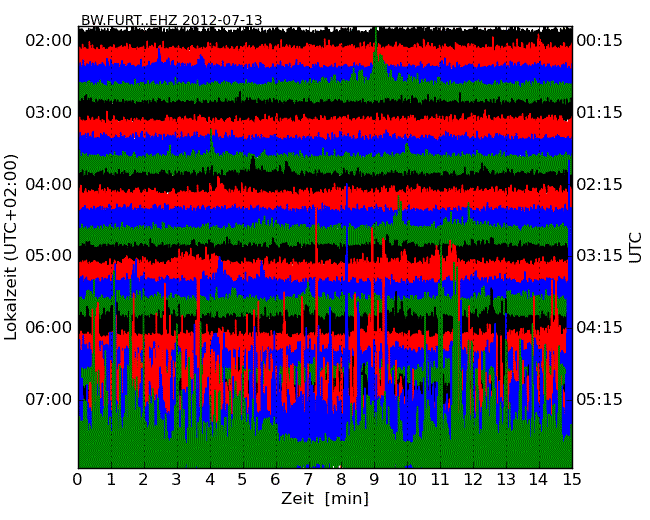Select the 04:00 local time label
The width and height of the screenshot is (650, 520).
[49, 184]
